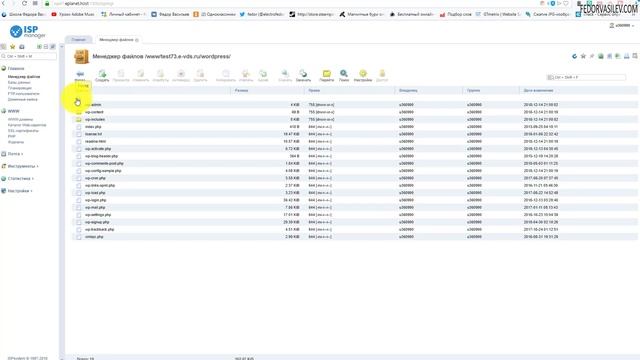This screenshot has height=360, width=640.
Task: Click the ISPmanager logo
Action: point(27,31)
